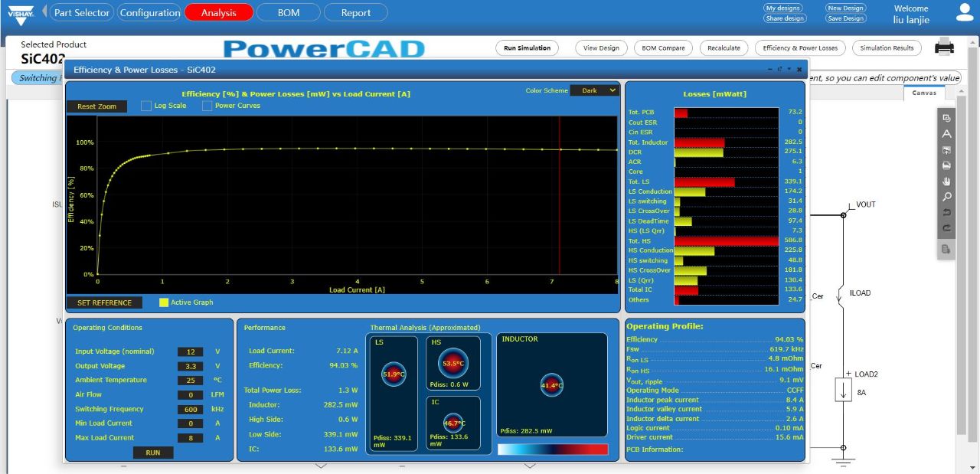The image size is (980, 474).
Task: Enable the Log Scale checkbox
Action: 145,106
